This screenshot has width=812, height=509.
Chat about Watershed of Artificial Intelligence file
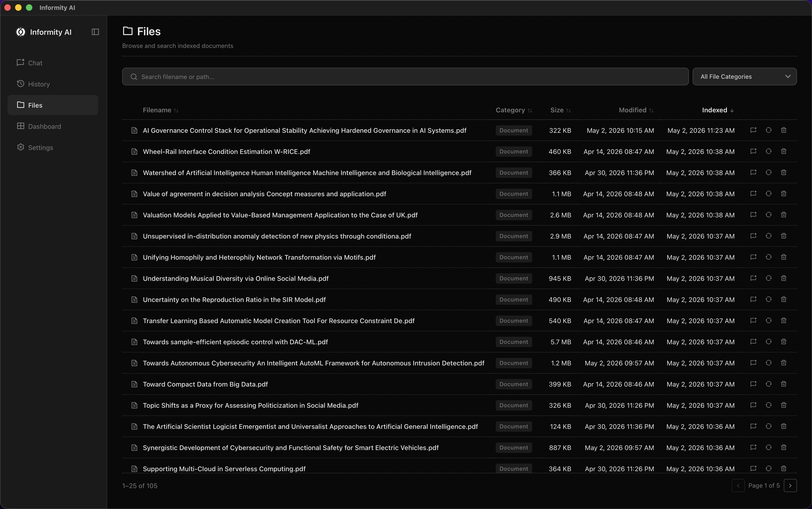753,173
